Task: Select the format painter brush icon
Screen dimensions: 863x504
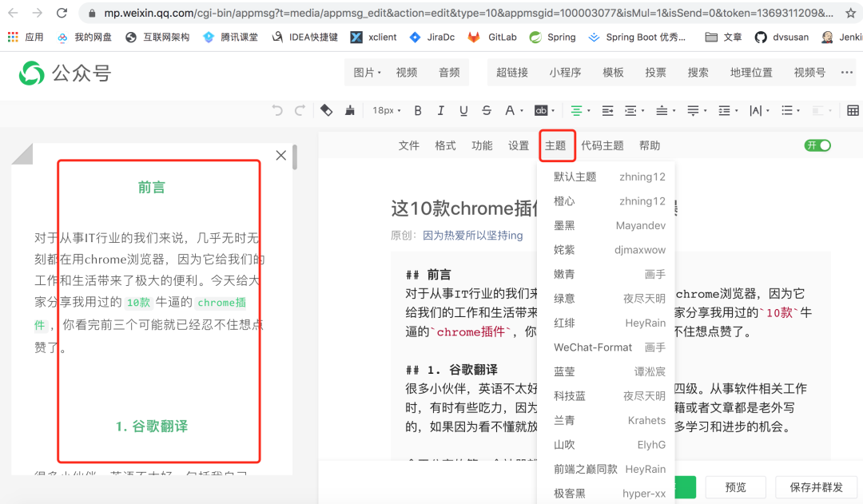Action: [x=349, y=110]
